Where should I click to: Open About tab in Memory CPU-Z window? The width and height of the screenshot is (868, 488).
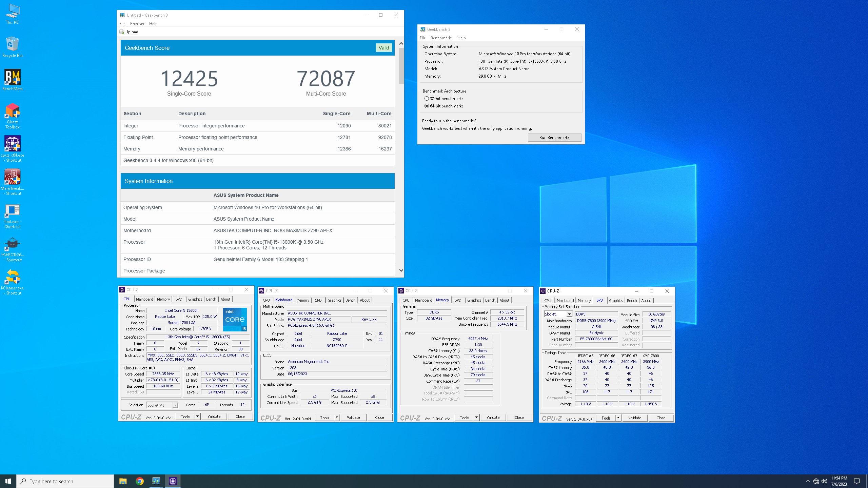(504, 300)
